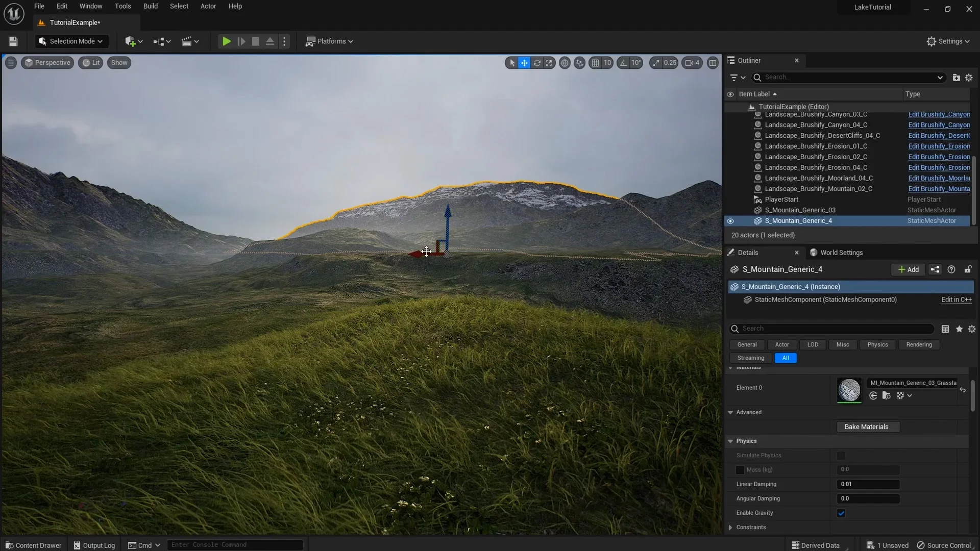Screen dimensions: 980x551
Task: Open the Perspective view type menu
Action: [47, 63]
